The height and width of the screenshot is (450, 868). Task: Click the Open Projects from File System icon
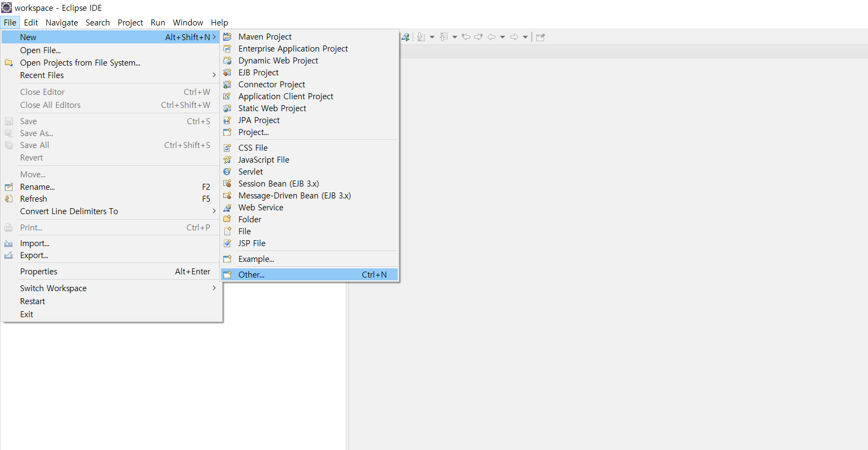tap(9, 63)
